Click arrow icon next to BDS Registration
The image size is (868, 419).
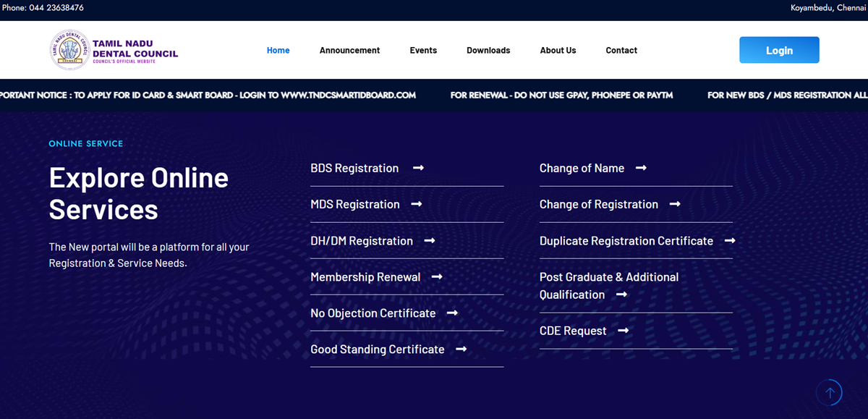(x=418, y=168)
